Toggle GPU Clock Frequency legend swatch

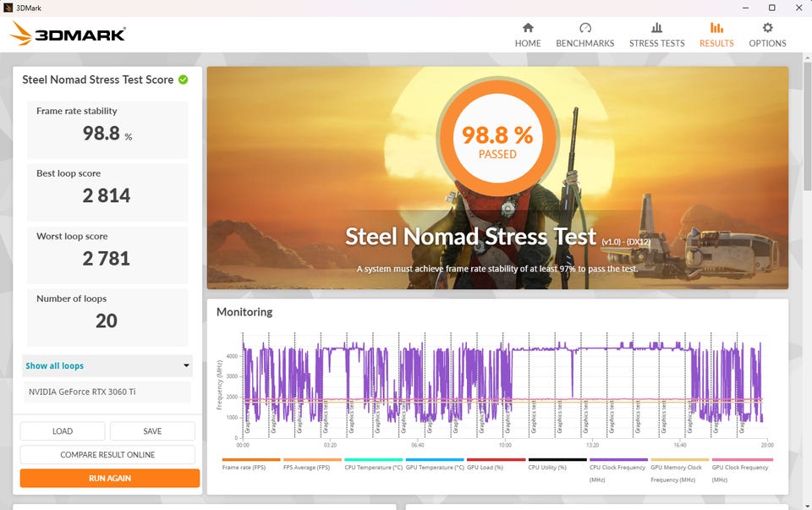(741, 459)
